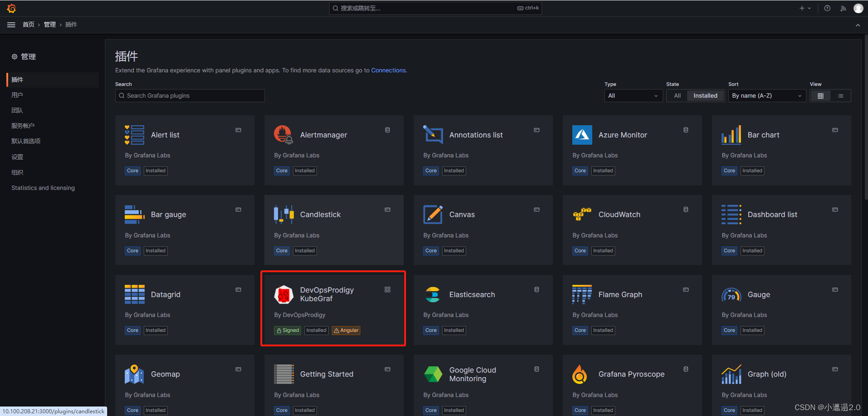Open the Elasticsearch plugin title
This screenshot has height=416, width=868.
472,294
